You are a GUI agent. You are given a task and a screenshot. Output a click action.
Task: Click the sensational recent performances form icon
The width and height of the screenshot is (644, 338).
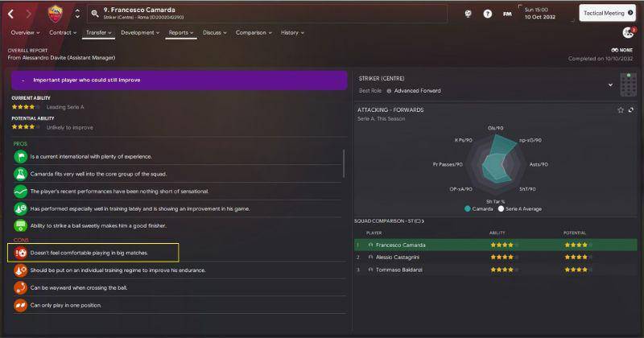[21, 192]
